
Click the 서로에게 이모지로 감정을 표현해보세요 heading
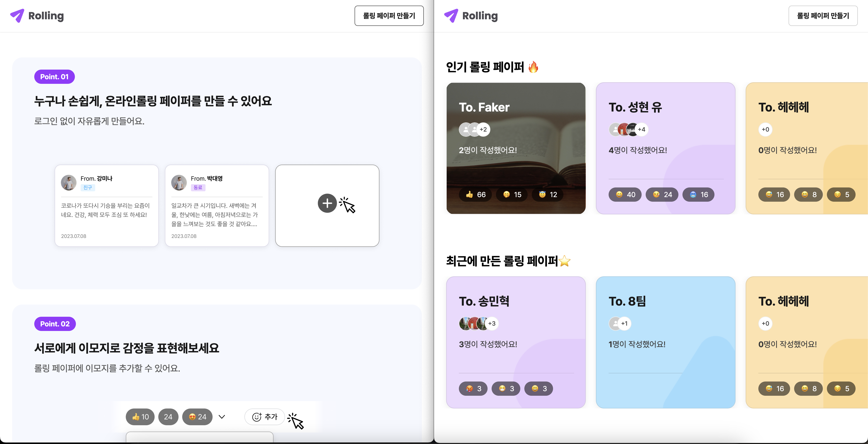point(127,348)
